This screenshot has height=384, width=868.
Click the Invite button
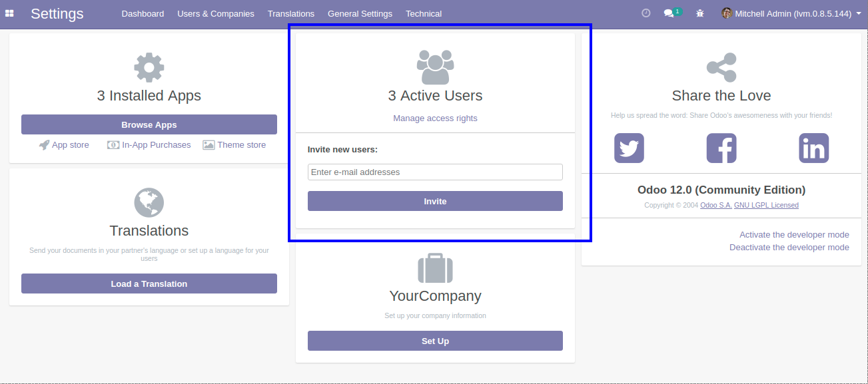tap(435, 201)
